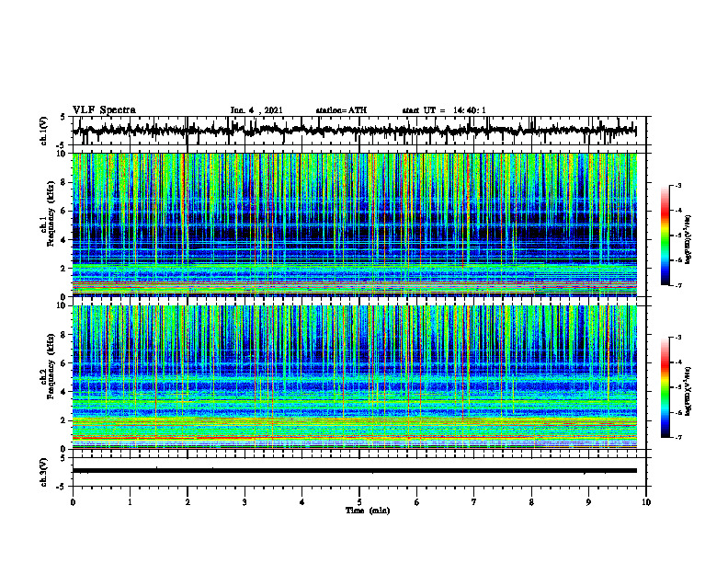Click the ch.2 spectrogram plot
The width and height of the screenshot is (728, 563).
tap(355, 377)
